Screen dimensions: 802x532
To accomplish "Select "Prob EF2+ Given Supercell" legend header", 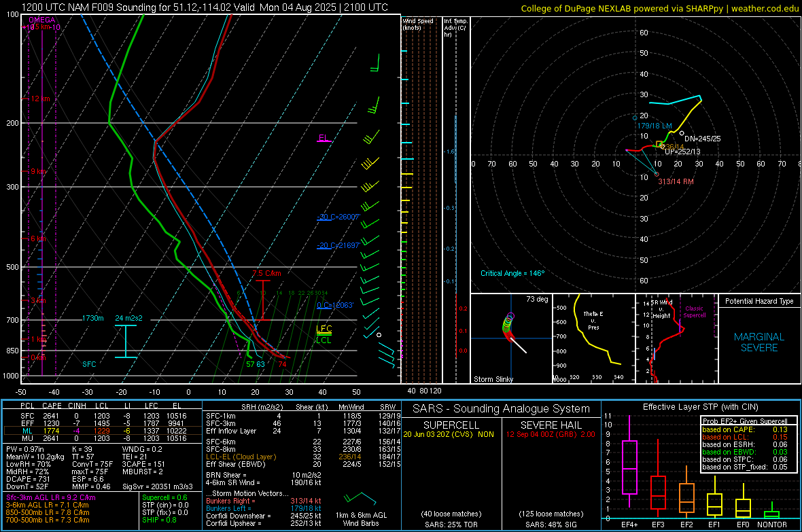I will [x=745, y=421].
